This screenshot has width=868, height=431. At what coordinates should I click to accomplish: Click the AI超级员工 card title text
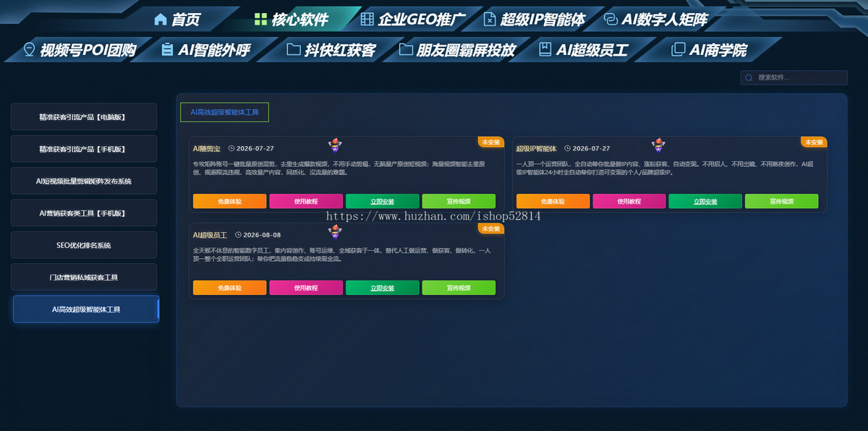(210, 235)
